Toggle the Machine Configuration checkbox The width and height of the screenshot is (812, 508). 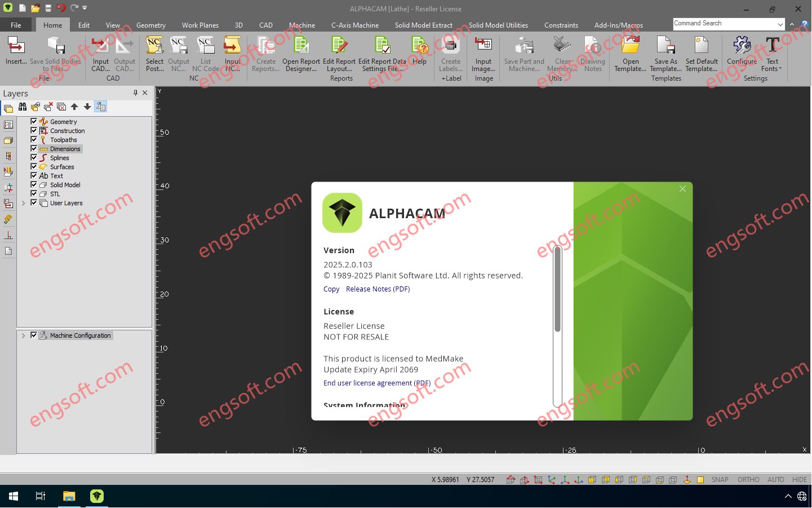pos(34,335)
